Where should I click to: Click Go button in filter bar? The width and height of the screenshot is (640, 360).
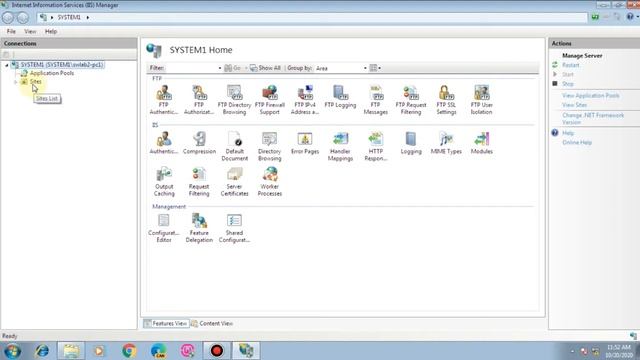(x=233, y=68)
